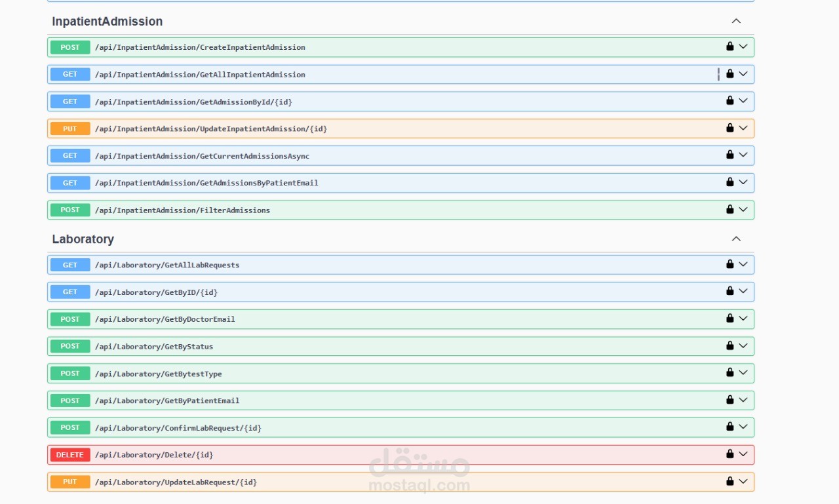Click lock icon for GetByDoctorEmail
This screenshot has width=839, height=504.
click(730, 319)
